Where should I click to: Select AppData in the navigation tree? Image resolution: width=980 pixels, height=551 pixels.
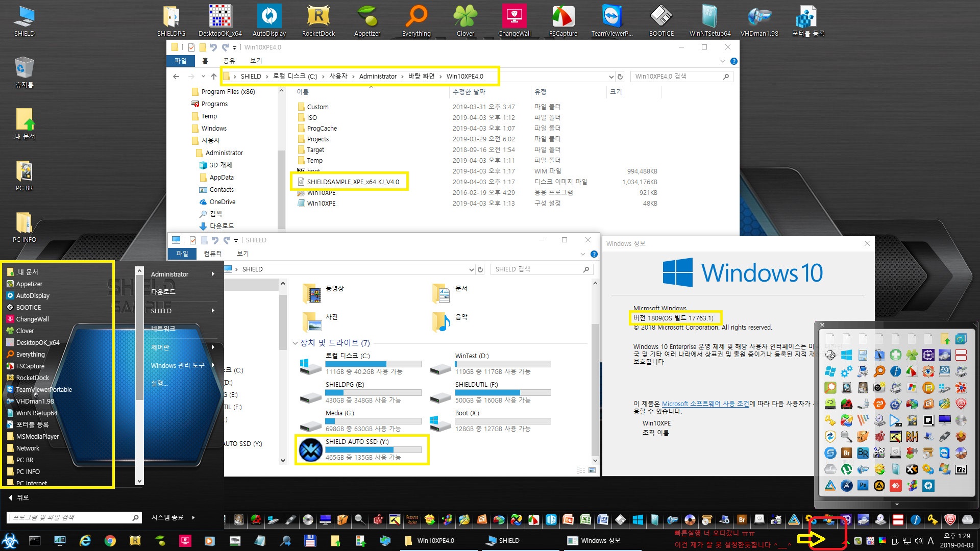pyautogui.click(x=222, y=178)
